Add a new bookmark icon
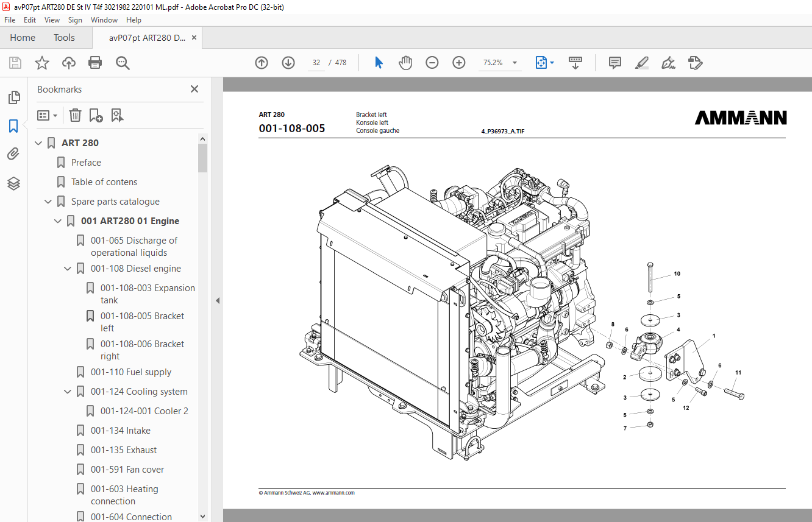 click(96, 115)
